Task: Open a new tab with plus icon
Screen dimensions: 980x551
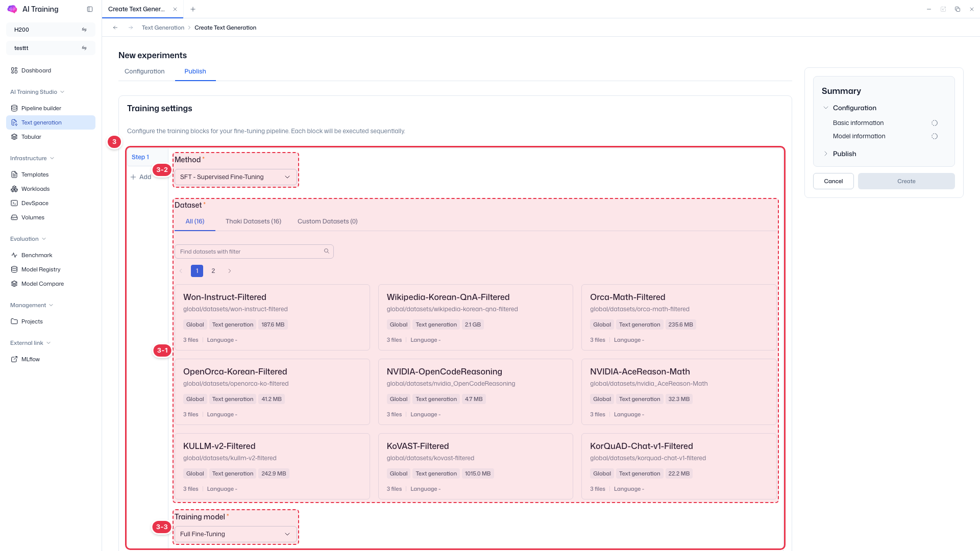Action: [x=193, y=9]
